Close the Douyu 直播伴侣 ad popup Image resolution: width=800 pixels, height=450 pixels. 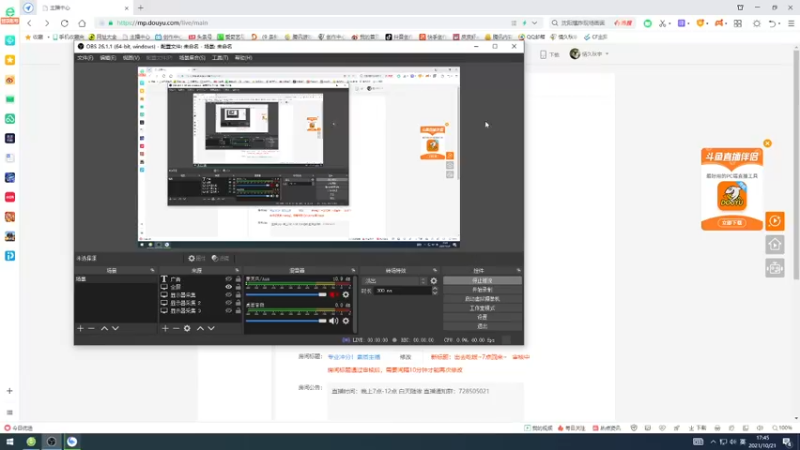pos(767,143)
